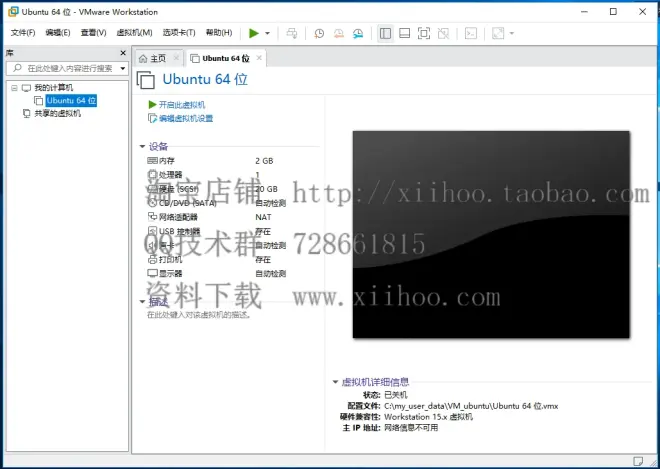Click the 显示器 display device row
The height and width of the screenshot is (469, 660).
[217, 273]
